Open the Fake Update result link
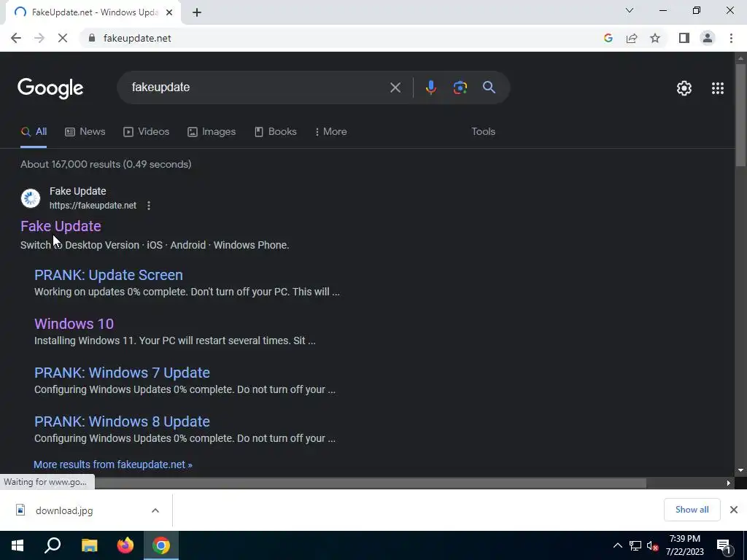The width and height of the screenshot is (747, 560). [61, 226]
